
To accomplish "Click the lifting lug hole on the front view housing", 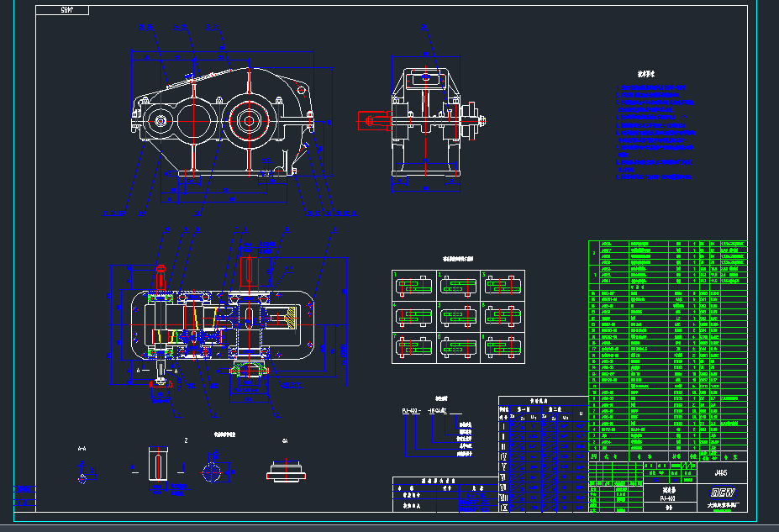I will point(301,90).
